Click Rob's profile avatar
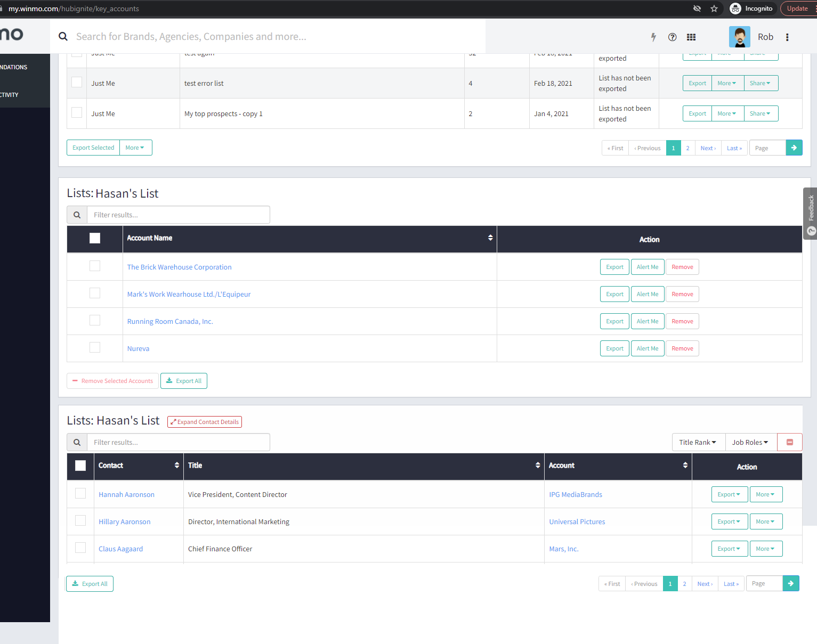The height and width of the screenshot is (644, 817). 740,37
